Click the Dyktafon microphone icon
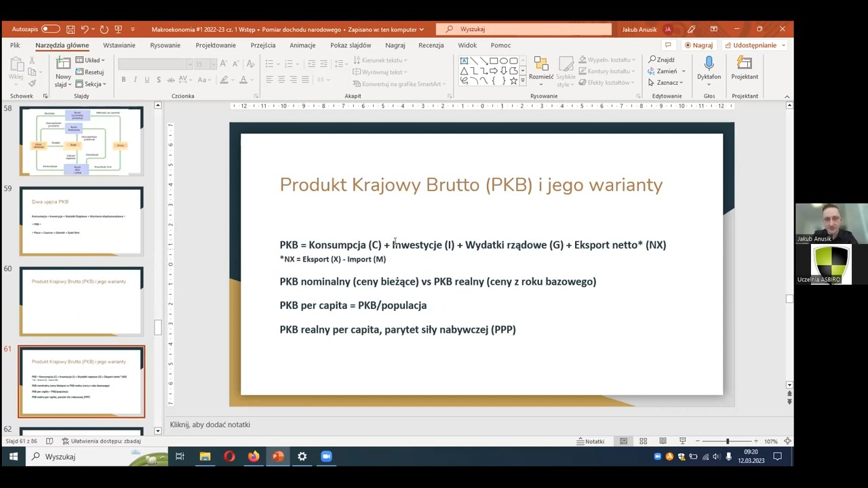The height and width of the screenshot is (488, 868). (x=709, y=64)
